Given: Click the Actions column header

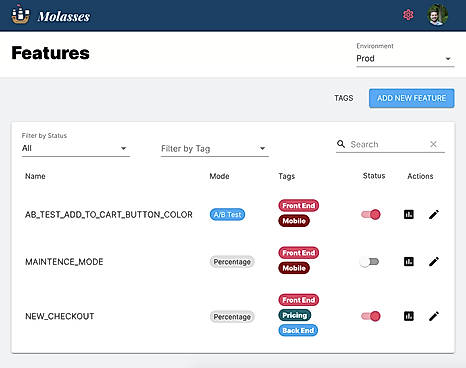Looking at the screenshot, I should click(420, 176).
